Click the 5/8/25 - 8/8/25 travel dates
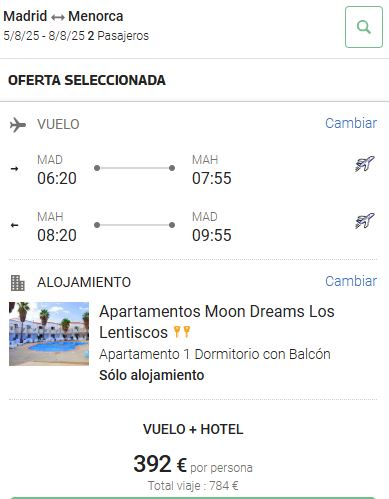Image resolution: width=389 pixels, height=499 pixels. tap(44, 36)
